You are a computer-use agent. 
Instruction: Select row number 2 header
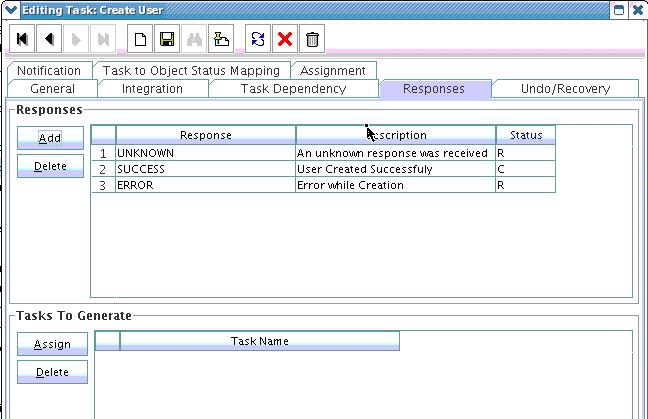pyautogui.click(x=103, y=169)
